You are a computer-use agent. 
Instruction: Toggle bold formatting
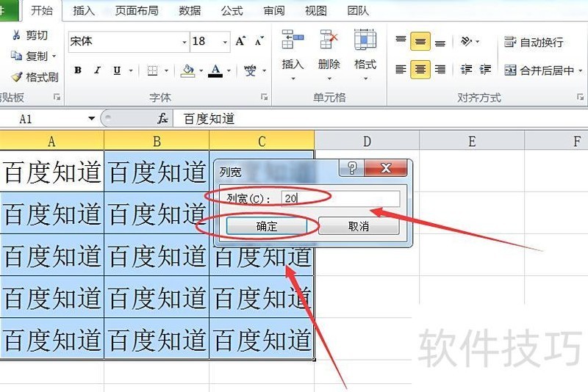coord(78,70)
